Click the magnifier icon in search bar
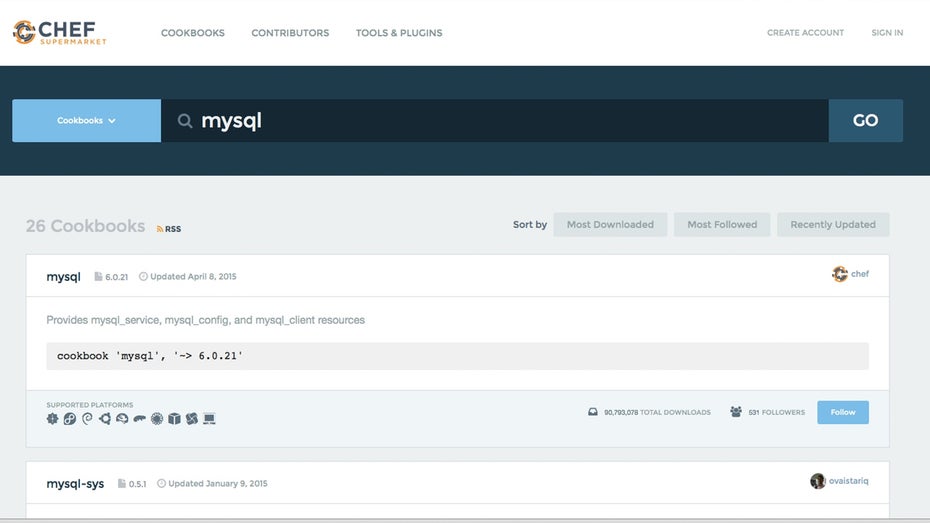Viewport: 930px width, 523px height. click(x=185, y=121)
